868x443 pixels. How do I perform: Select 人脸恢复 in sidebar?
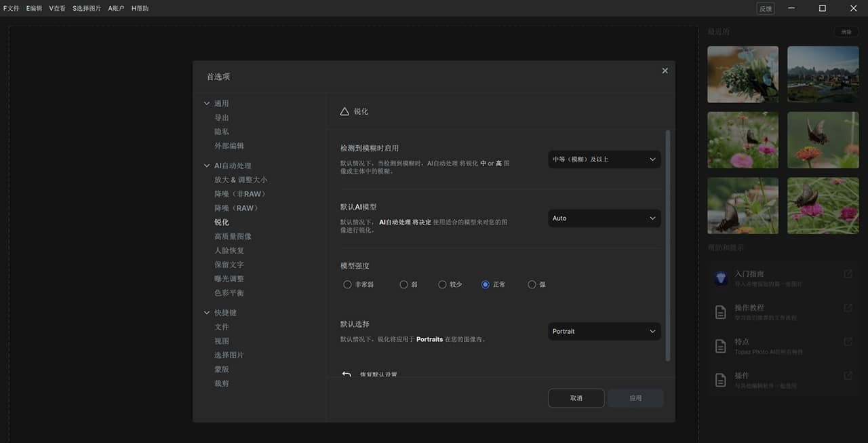229,251
